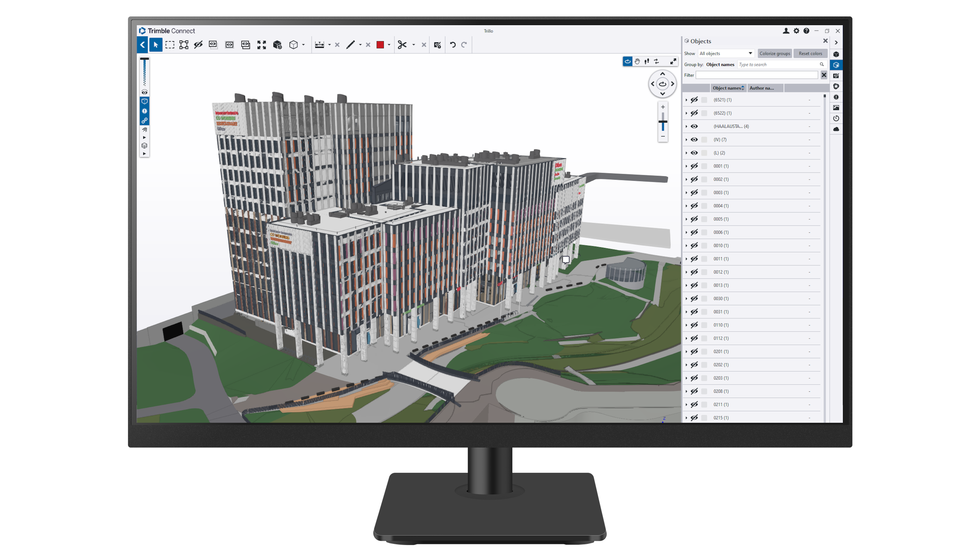
Task: Hide the (HAALAUSTA...) object group
Action: click(x=695, y=126)
